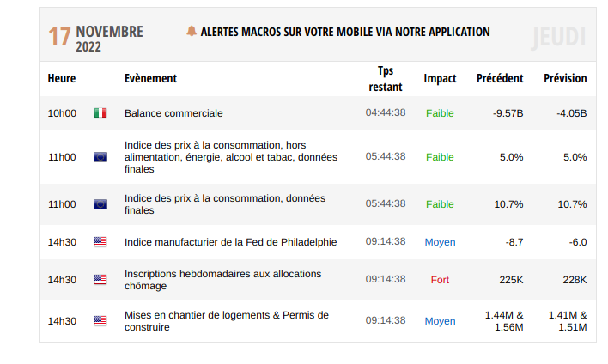Image resolution: width=608 pixels, height=364 pixels.
Task: Click the US flag for Philadelphia Fed index
Action: [x=100, y=242]
